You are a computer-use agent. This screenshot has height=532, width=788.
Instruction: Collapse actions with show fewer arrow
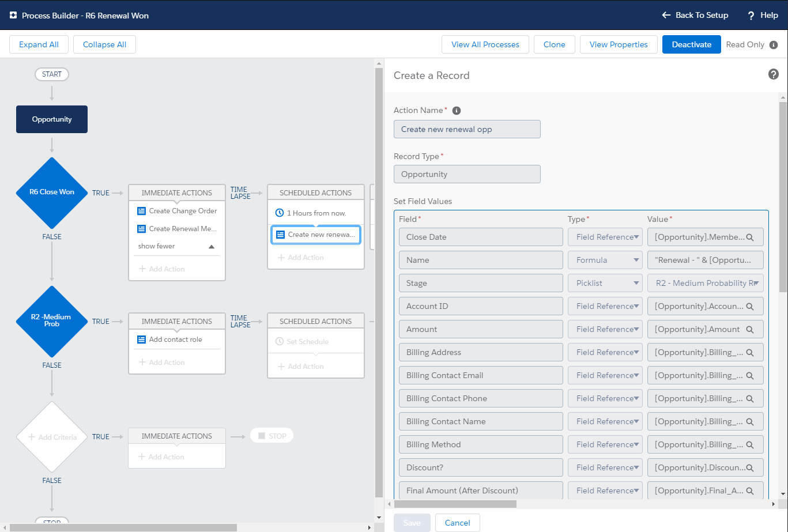[211, 246]
